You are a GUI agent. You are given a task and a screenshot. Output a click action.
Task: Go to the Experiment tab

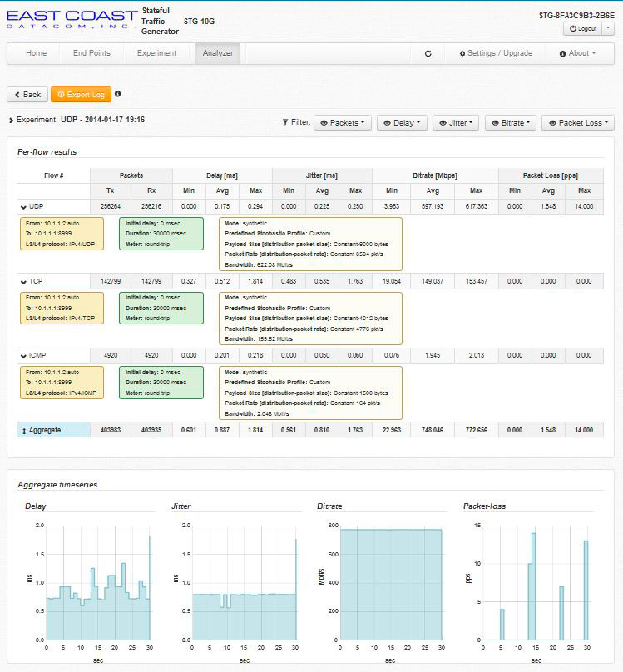[x=156, y=53]
